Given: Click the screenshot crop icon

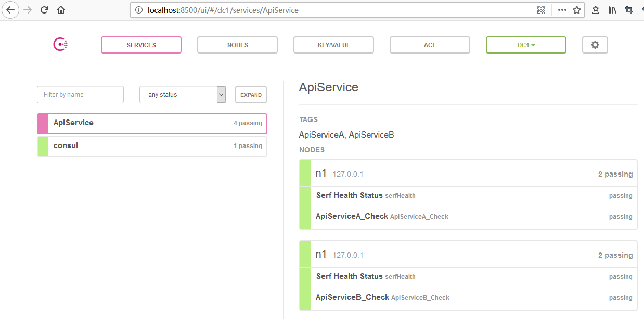Looking at the screenshot, I should click(629, 10).
